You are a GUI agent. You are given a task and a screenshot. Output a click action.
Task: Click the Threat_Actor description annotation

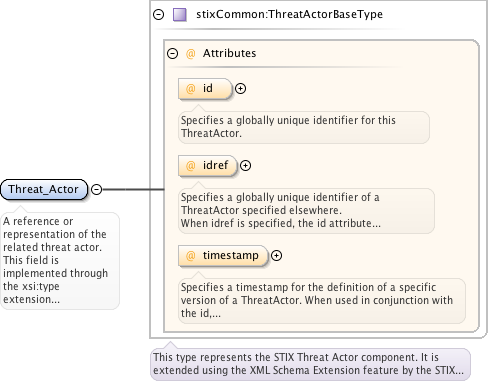pos(60,261)
